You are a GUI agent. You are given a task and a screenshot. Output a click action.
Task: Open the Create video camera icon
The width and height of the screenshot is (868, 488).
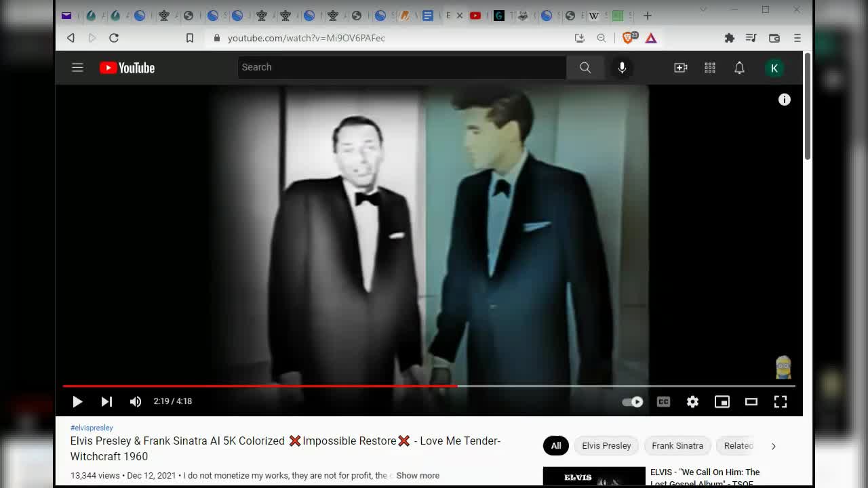tap(680, 68)
